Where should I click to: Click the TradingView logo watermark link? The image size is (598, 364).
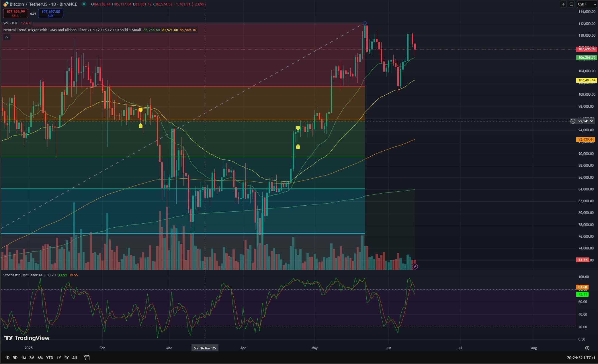27,338
